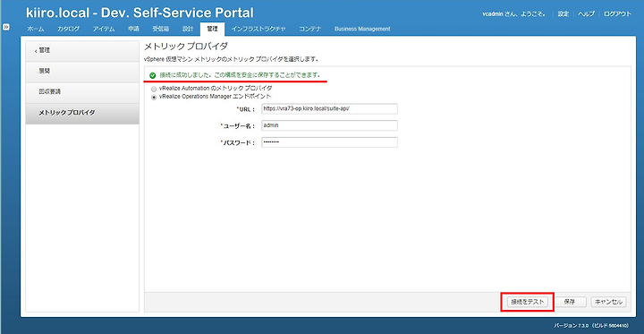The image size is (644, 334).
Task: Select 展開 in the sidebar
Action: point(82,72)
